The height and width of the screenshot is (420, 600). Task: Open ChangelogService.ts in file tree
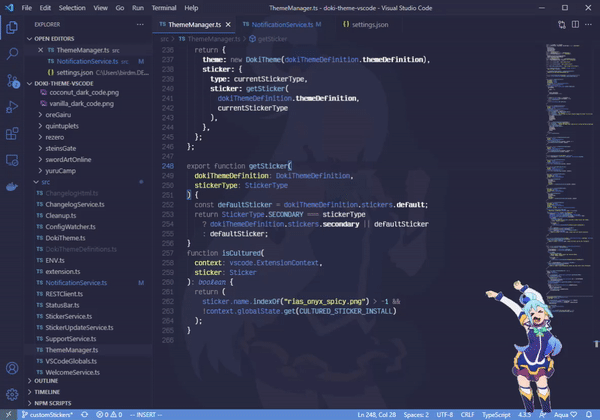[x=75, y=204]
